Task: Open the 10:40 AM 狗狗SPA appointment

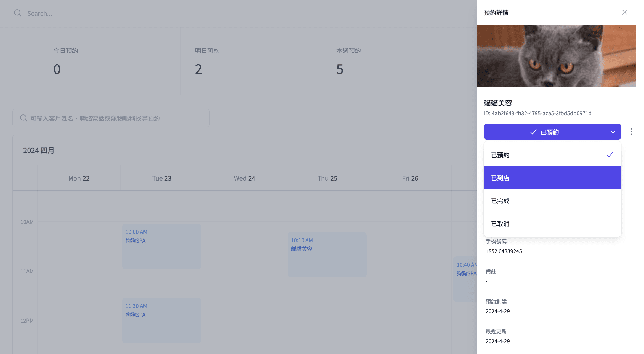Action: [465, 279]
